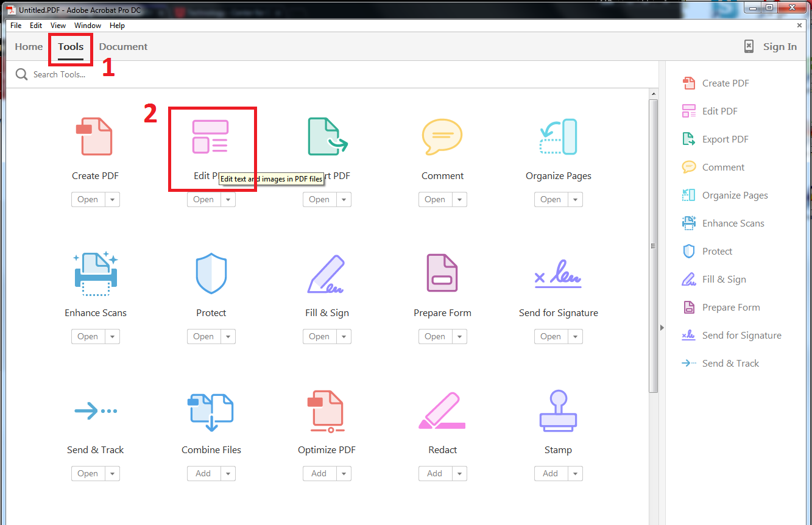Expand dropdown arrow next to Edit PDF Open
812x525 pixels.
(228, 200)
